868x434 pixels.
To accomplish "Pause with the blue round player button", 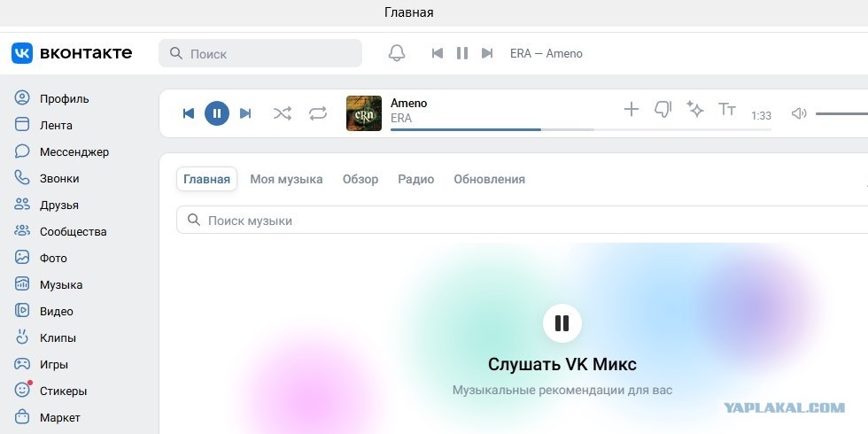I will pos(217,113).
